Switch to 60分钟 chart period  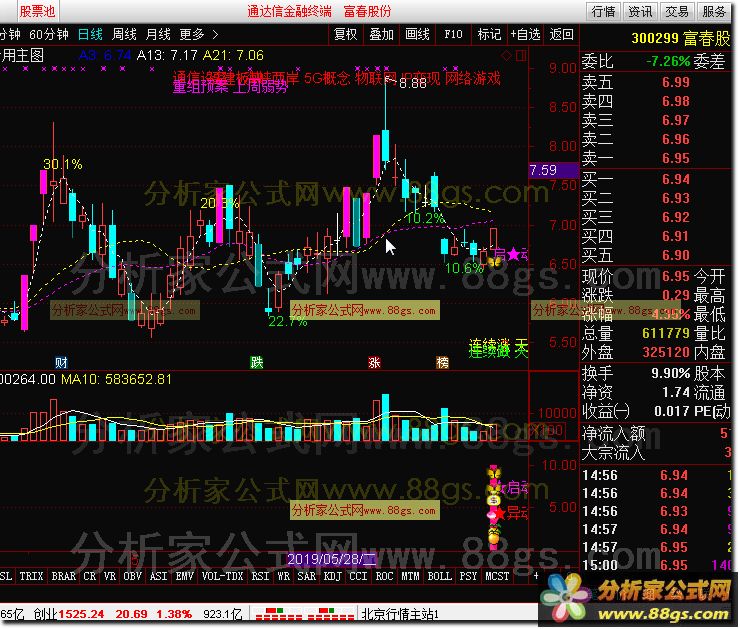tap(49, 34)
